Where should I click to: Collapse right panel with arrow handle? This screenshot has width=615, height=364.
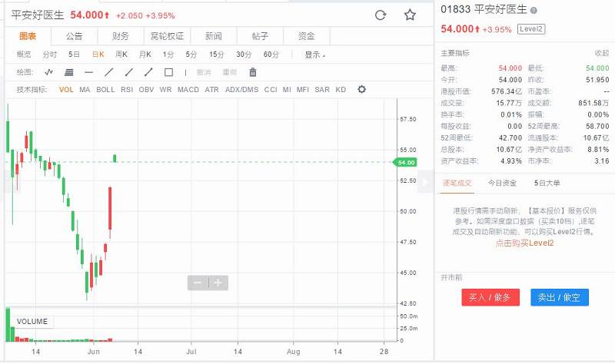click(425, 182)
